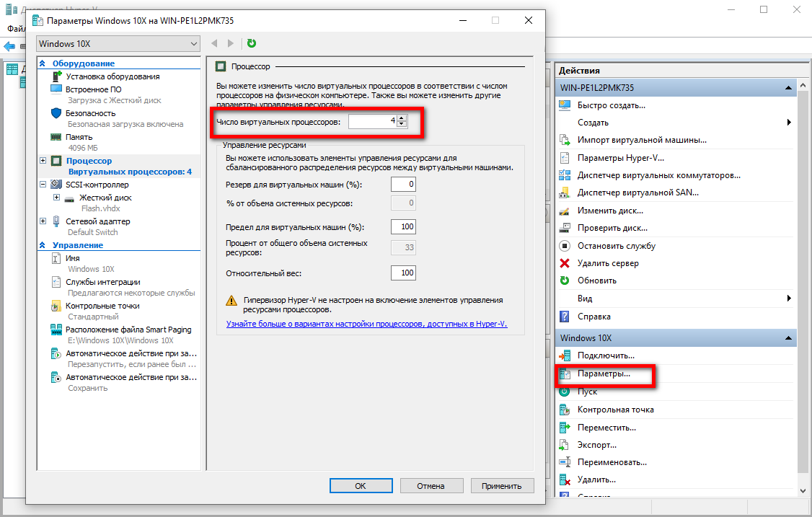Screen dimensions: 812x517
Task: Click Подключить action for Windows 10X
Action: click(605, 355)
